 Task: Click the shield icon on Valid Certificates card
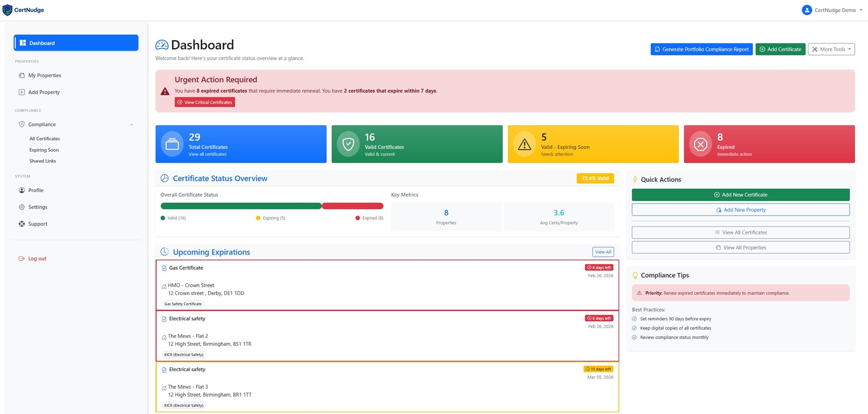[x=348, y=144]
